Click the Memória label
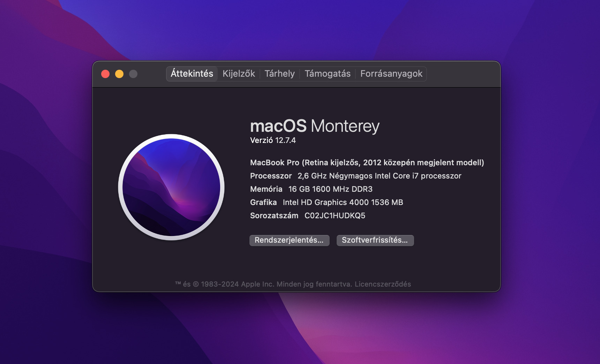Image resolution: width=600 pixels, height=364 pixels. point(266,189)
